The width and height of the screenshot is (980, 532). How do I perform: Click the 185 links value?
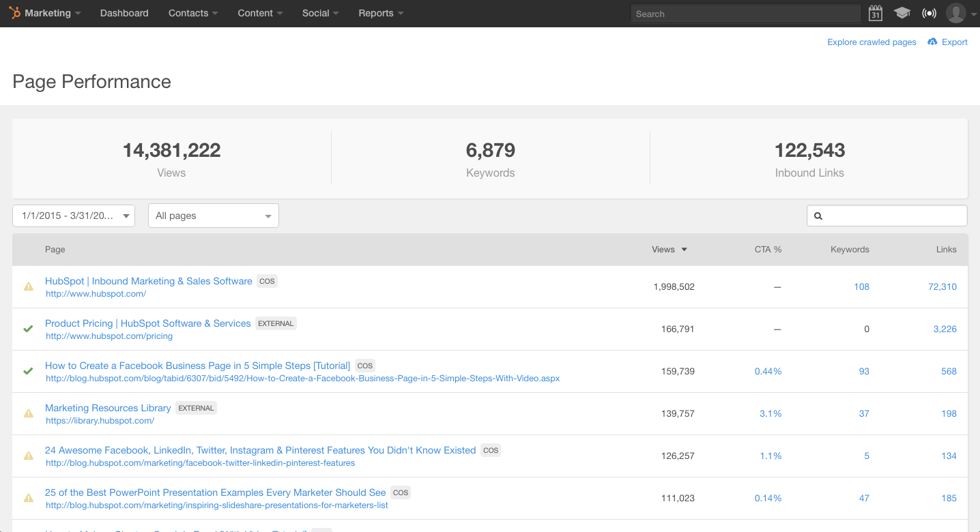tap(949, 498)
